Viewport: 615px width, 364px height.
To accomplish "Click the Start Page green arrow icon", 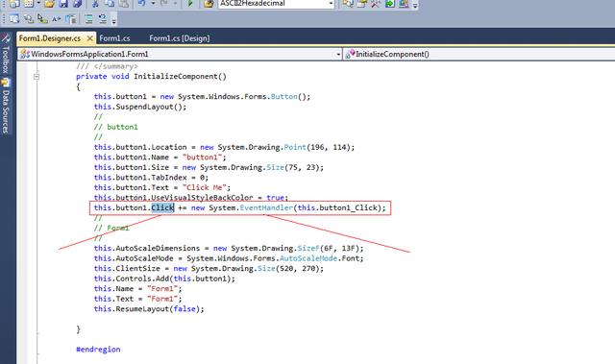I will click(x=390, y=4).
